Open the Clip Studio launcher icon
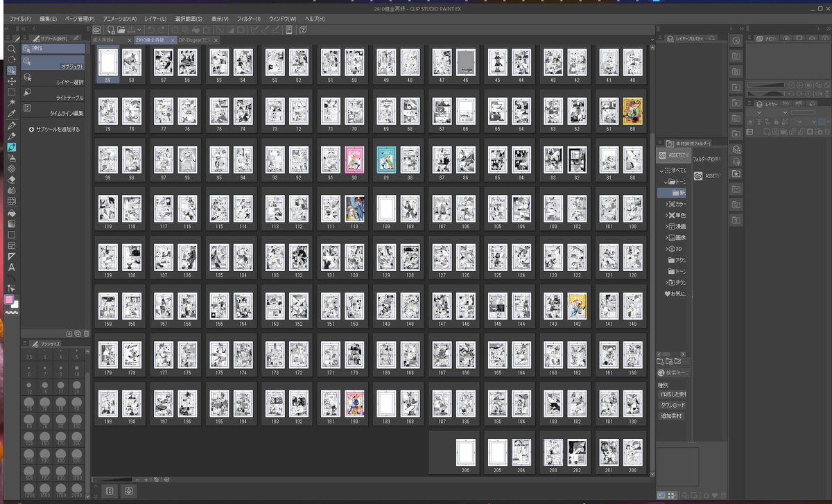Viewport: 832px width, 504px height. tap(97, 30)
